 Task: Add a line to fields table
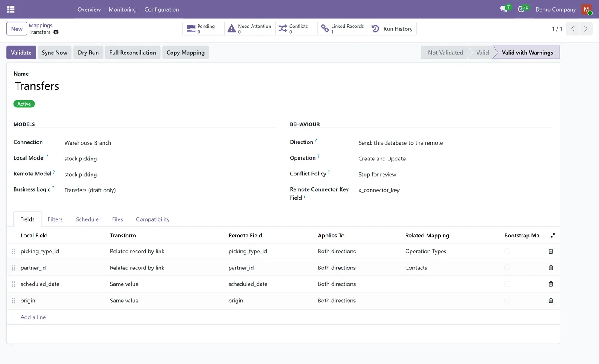33,317
